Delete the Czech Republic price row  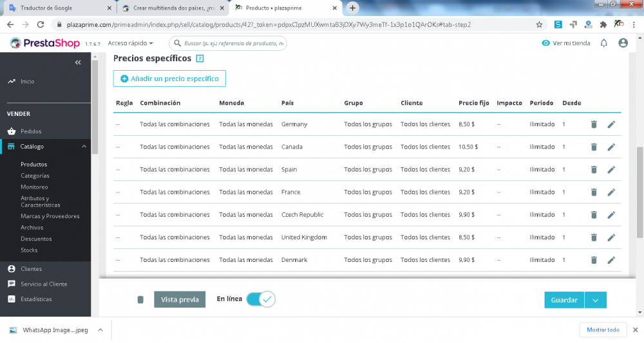click(594, 214)
